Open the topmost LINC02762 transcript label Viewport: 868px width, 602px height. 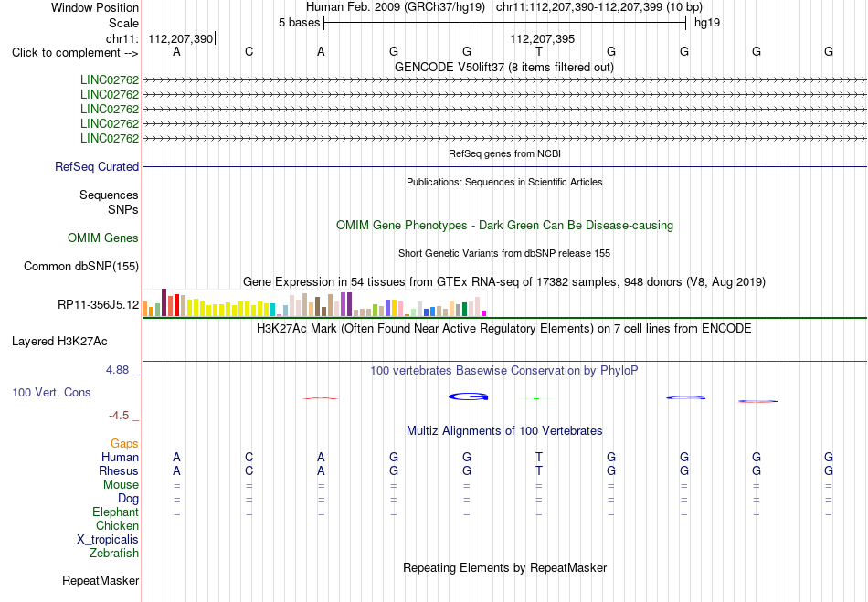(110, 79)
